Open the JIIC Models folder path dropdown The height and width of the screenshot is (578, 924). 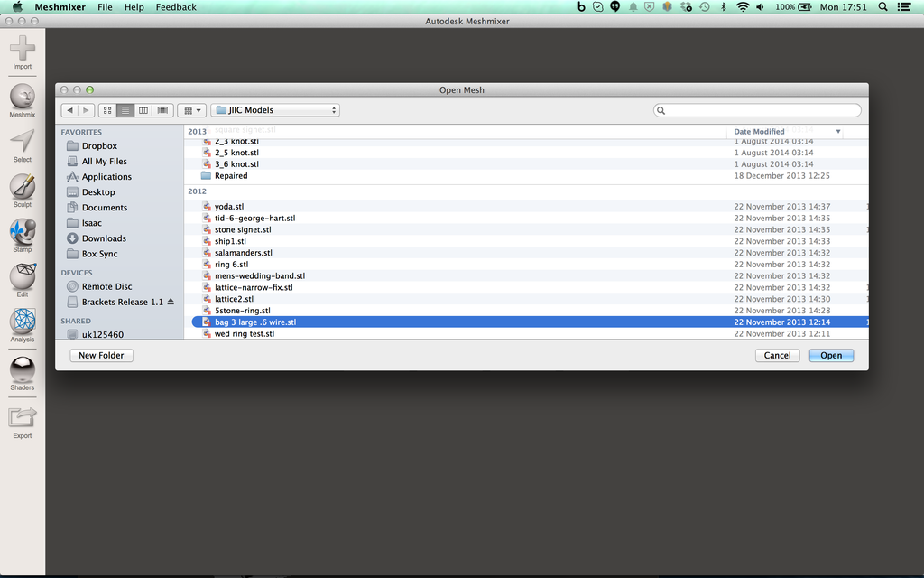click(x=275, y=110)
